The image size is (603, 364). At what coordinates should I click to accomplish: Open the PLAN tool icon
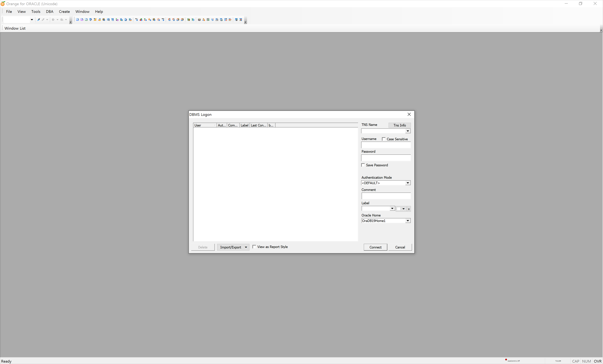point(86,20)
